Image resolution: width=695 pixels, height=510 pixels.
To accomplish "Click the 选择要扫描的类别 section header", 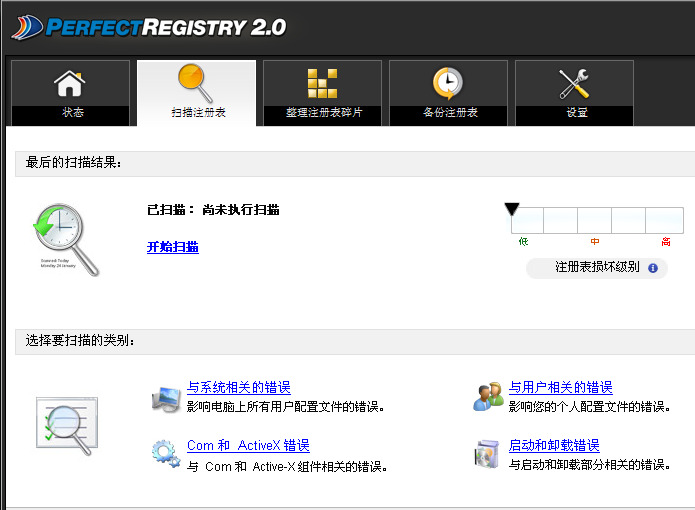I will [x=355, y=342].
